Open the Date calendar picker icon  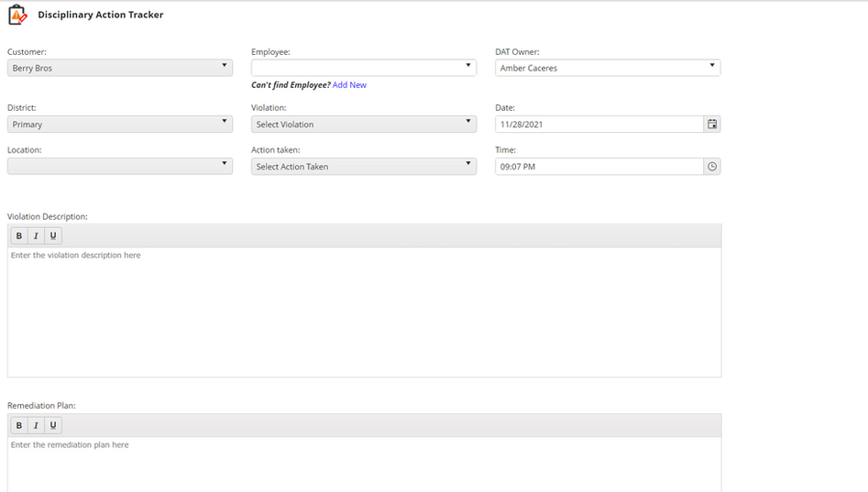[712, 124]
